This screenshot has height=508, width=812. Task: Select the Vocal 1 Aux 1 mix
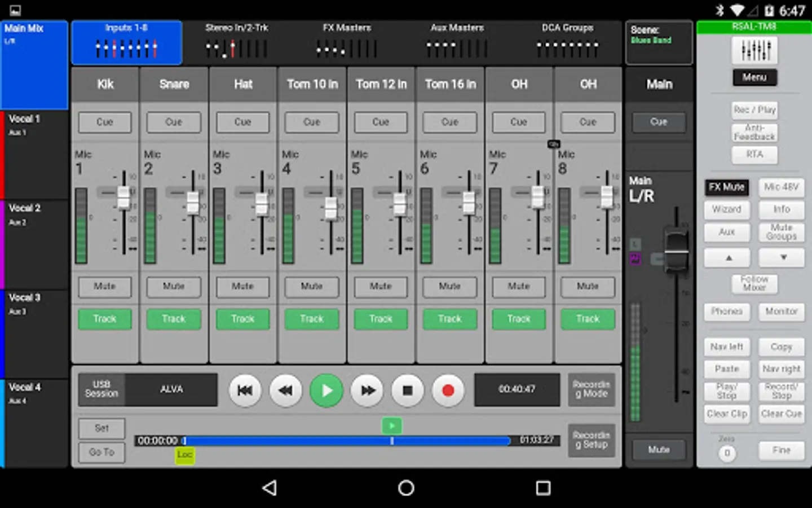click(34, 155)
